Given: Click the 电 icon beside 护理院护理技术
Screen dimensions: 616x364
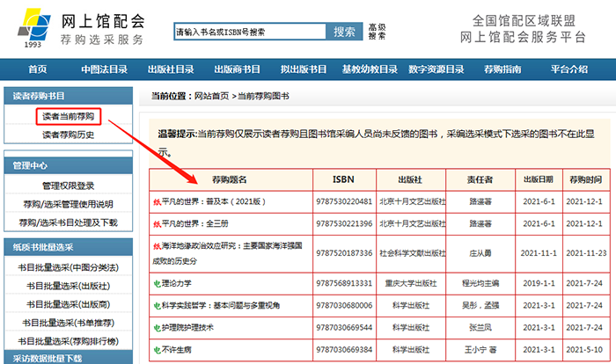Looking at the screenshot, I should [x=157, y=327].
